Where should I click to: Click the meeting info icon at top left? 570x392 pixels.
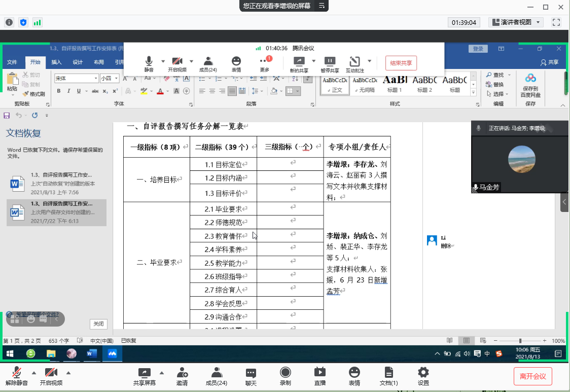(x=9, y=22)
